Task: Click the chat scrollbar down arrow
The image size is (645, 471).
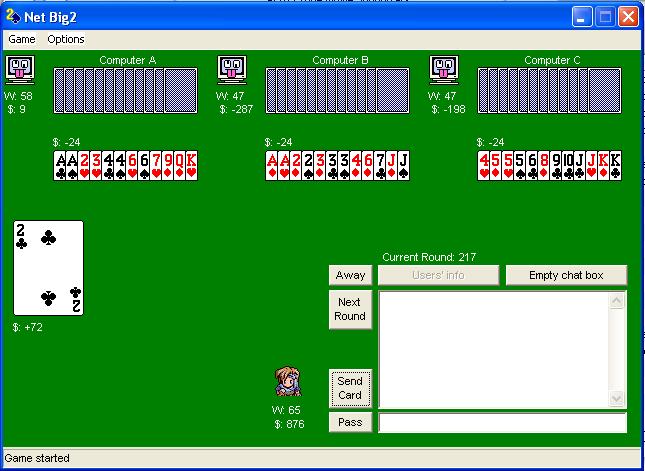Action: pos(616,398)
